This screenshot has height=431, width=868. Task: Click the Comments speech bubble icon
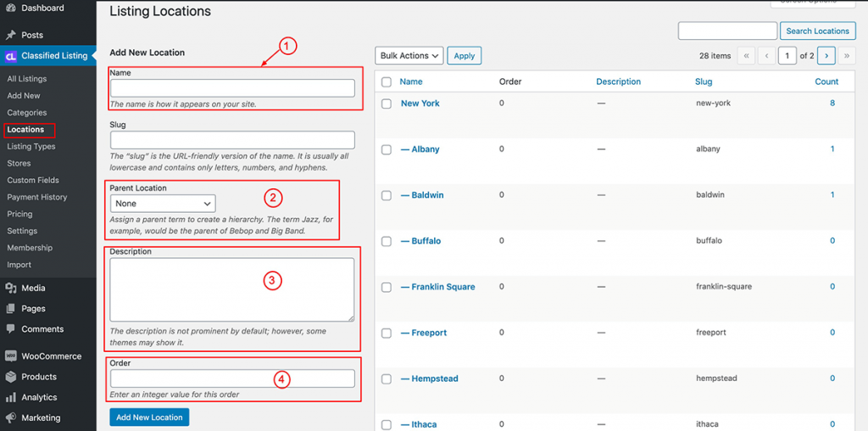(10, 329)
